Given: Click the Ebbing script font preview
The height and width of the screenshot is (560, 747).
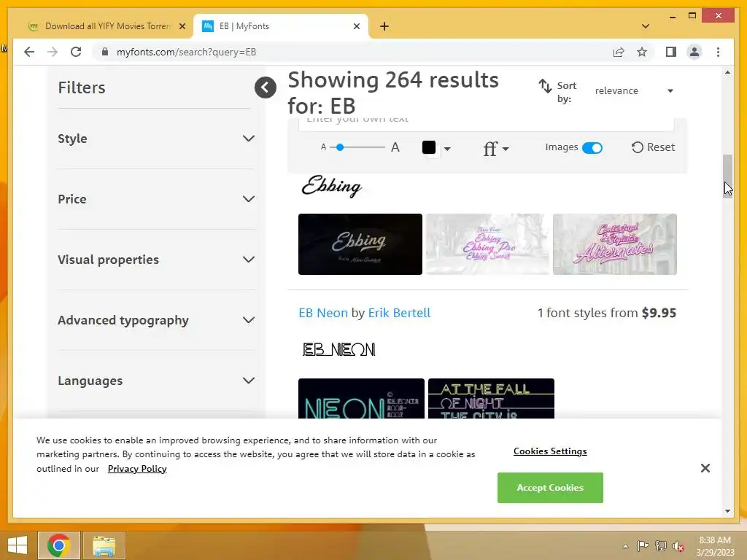Looking at the screenshot, I should [332, 186].
